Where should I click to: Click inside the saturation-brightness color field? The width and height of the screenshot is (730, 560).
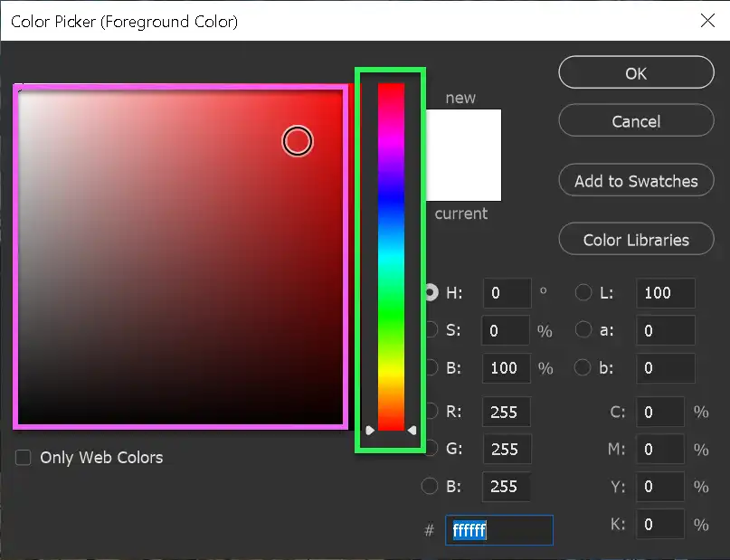click(181, 253)
